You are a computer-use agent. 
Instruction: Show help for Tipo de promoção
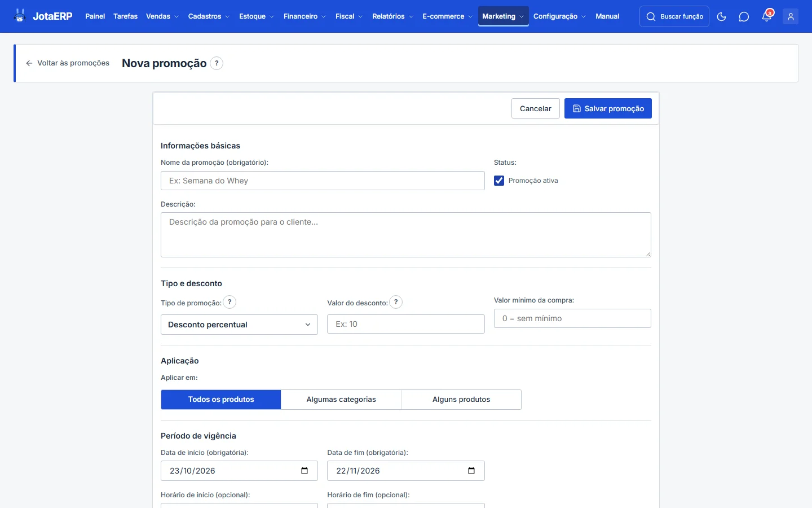pos(230,302)
